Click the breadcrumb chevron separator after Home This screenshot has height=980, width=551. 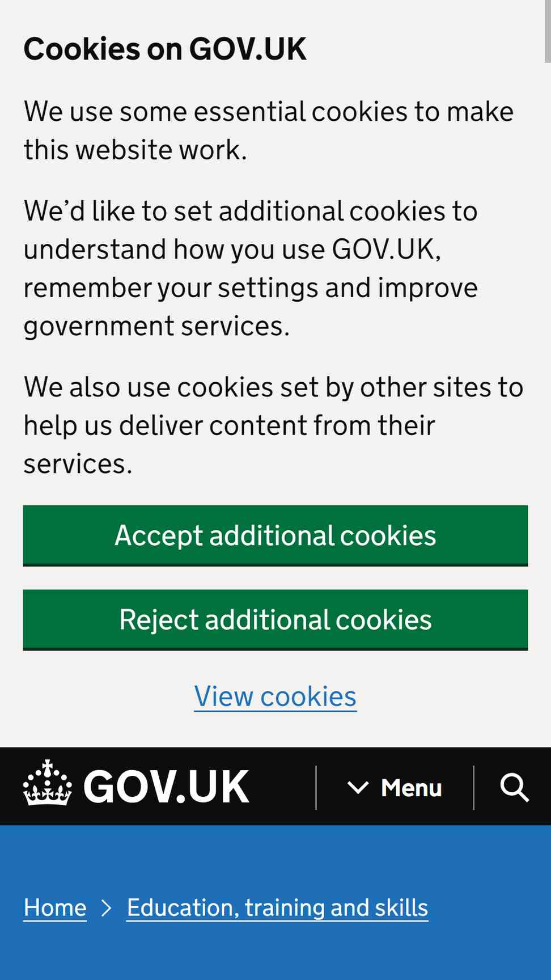coord(106,908)
